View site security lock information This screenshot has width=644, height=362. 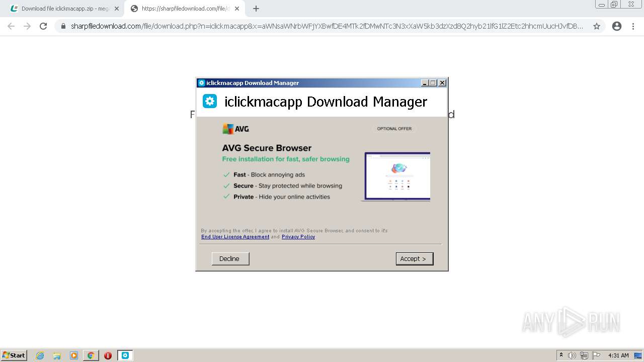(63, 26)
